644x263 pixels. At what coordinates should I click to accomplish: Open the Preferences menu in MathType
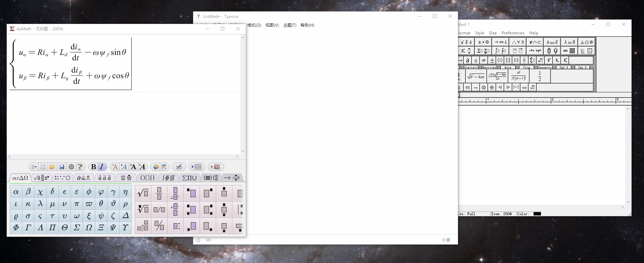click(513, 33)
